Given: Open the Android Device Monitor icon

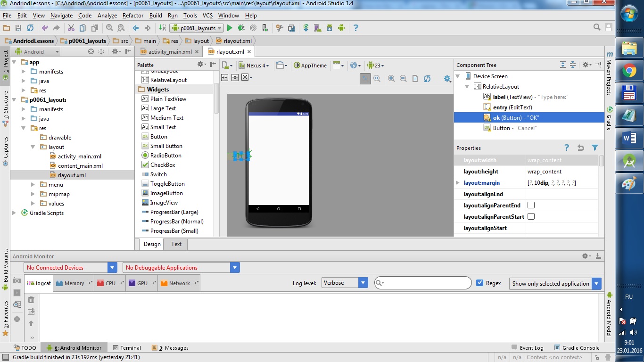Looking at the screenshot, I should (341, 28).
